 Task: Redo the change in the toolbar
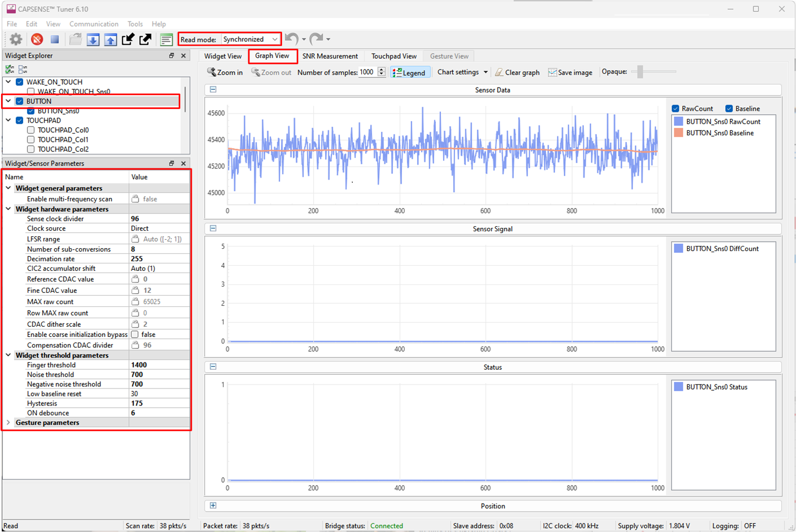pos(317,38)
